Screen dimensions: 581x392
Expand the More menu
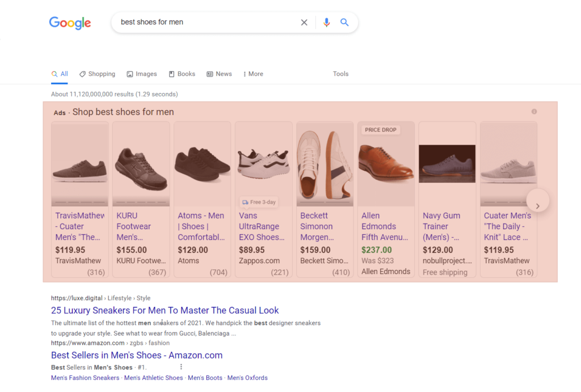coord(254,74)
